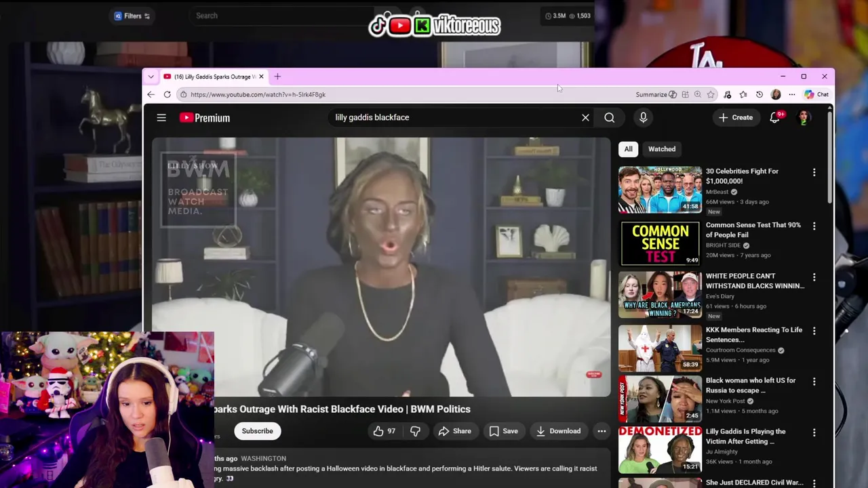
Task: Dislike the video with thumbs down
Action: pos(415,431)
